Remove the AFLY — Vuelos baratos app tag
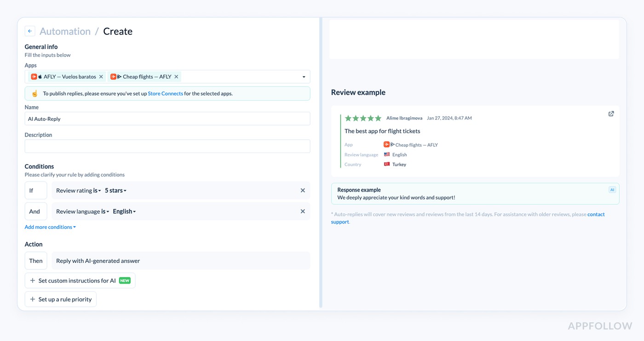Viewport: 644px width, 341px height. tap(101, 76)
